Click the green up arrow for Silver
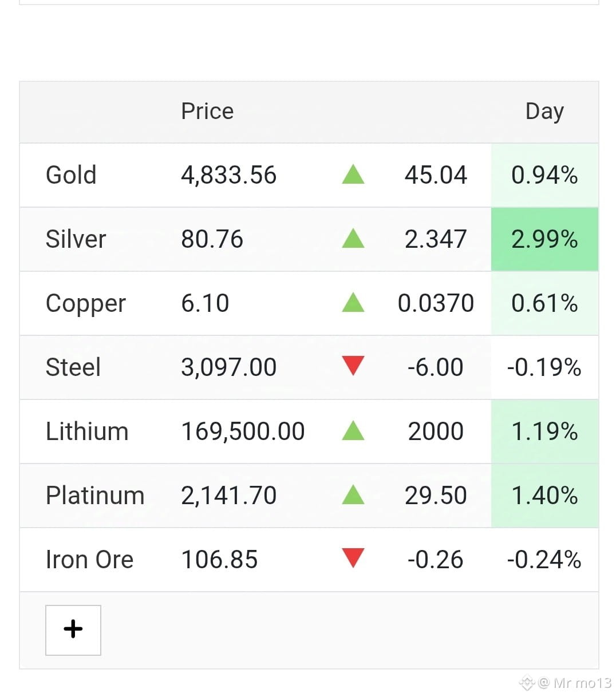The width and height of the screenshot is (616, 697). 353,239
